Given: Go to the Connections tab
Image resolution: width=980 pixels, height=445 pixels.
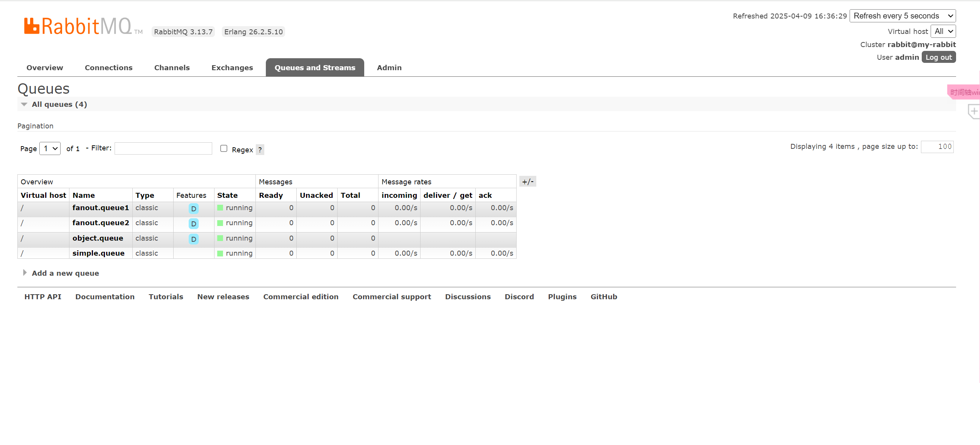Looking at the screenshot, I should (108, 67).
